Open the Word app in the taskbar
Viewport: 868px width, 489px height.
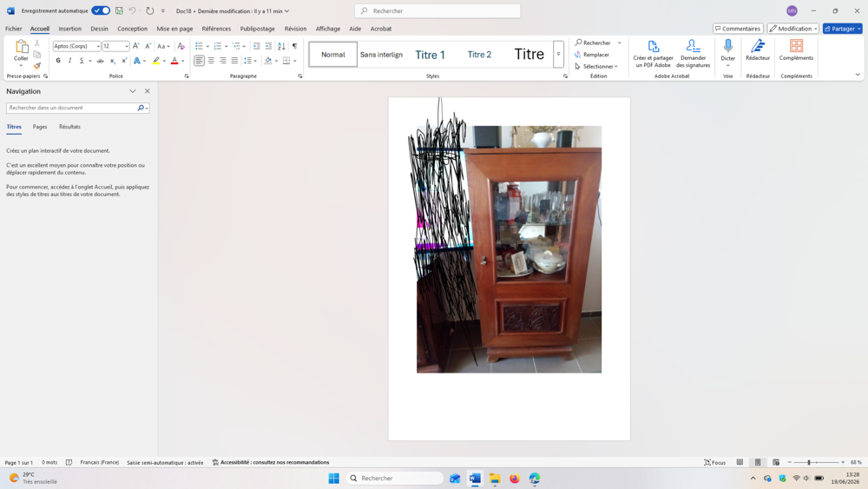pos(475,479)
